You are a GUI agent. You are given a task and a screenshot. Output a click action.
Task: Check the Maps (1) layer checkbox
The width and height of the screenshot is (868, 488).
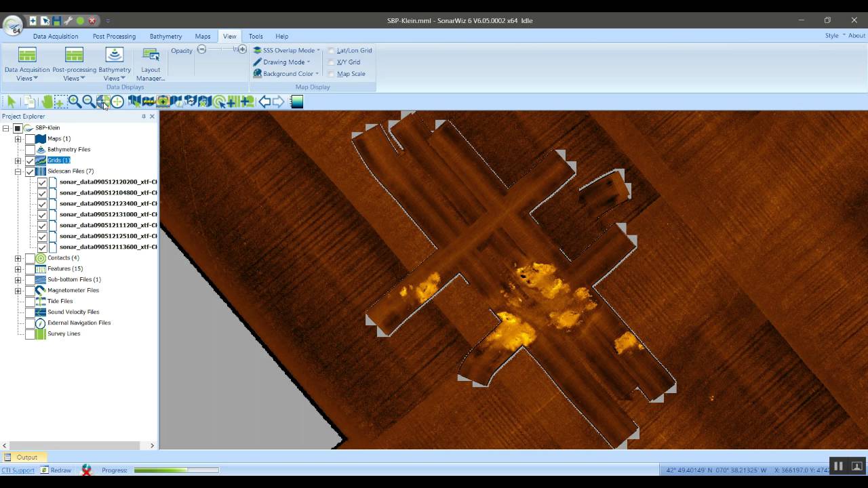point(30,139)
